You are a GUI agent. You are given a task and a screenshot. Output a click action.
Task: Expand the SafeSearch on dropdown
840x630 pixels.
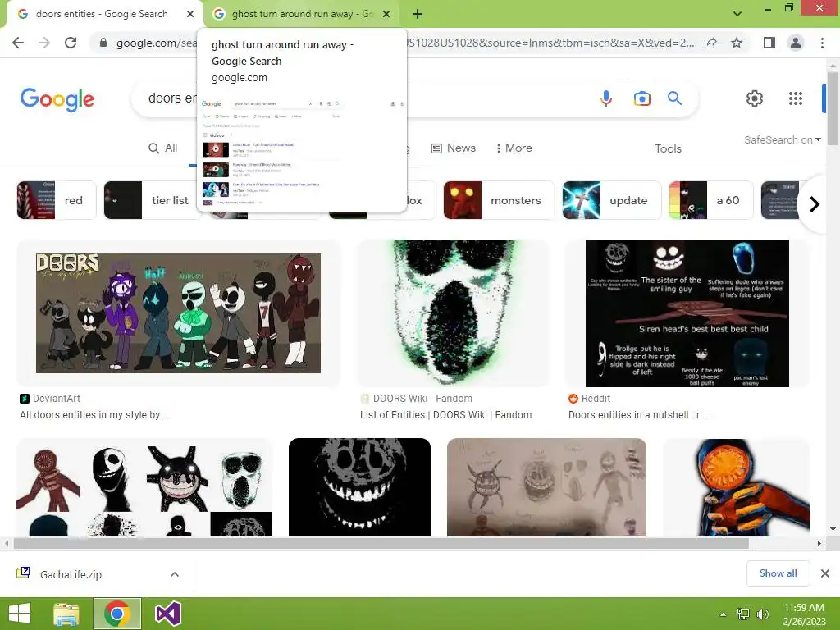click(782, 139)
